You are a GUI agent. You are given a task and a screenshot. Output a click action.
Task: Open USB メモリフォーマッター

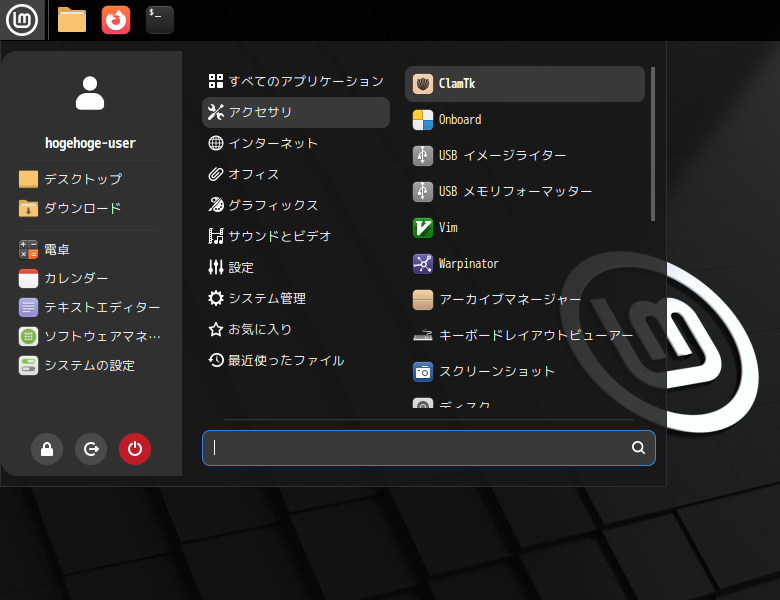pyautogui.click(x=525, y=192)
